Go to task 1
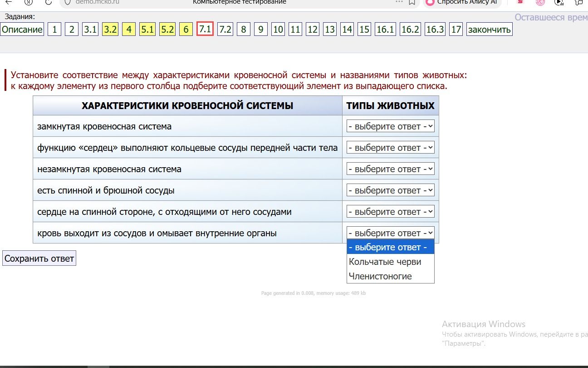 pos(54,30)
